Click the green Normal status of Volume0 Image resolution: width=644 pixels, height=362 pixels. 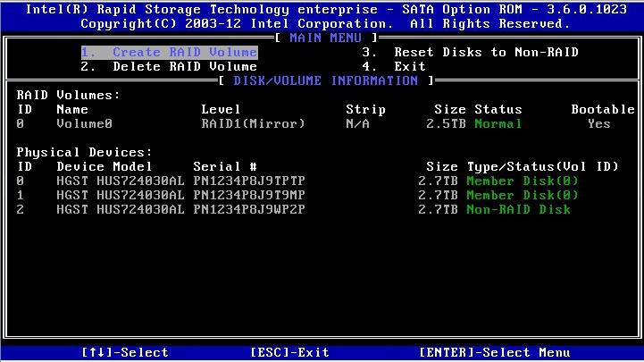[x=498, y=123]
